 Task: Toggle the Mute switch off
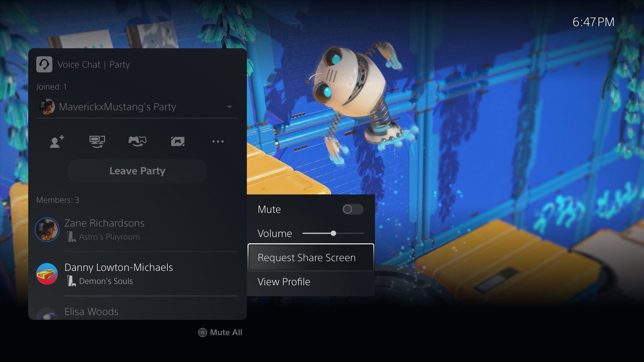click(352, 209)
